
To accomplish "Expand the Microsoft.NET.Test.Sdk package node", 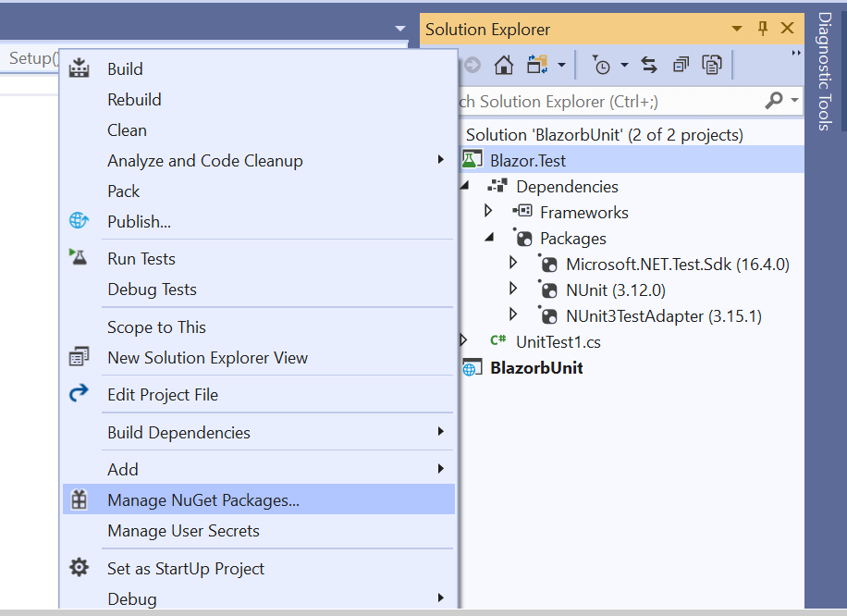I will point(514,264).
